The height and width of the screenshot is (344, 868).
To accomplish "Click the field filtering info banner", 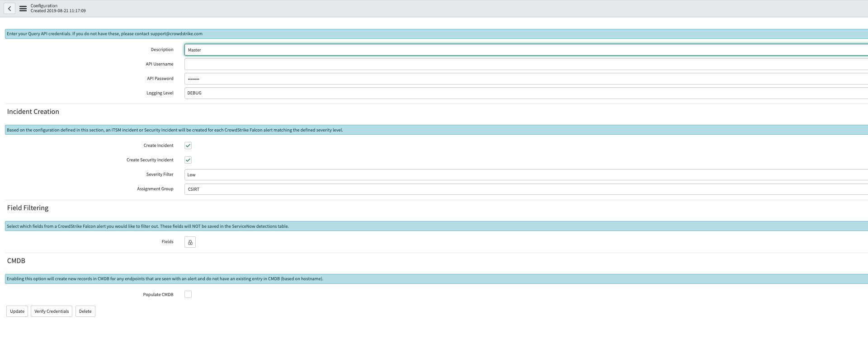I will tap(436, 226).
